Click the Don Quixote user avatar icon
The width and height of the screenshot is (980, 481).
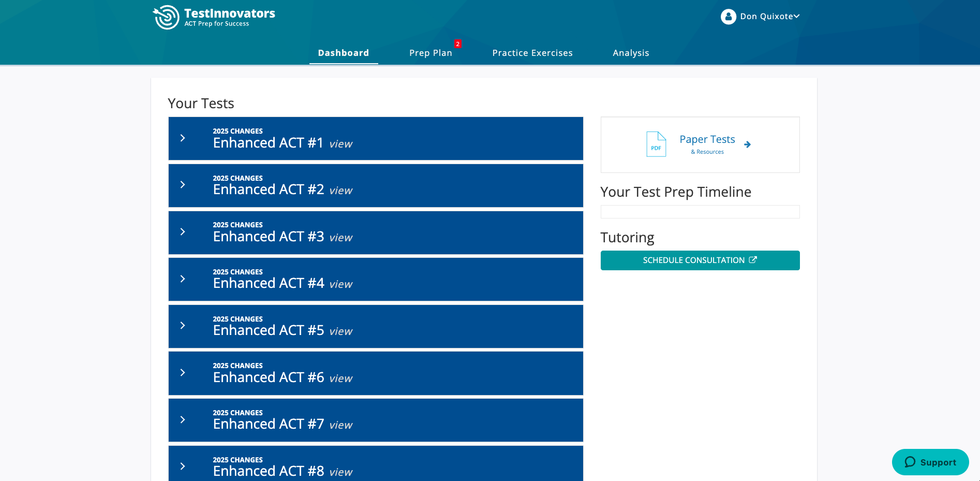728,17
